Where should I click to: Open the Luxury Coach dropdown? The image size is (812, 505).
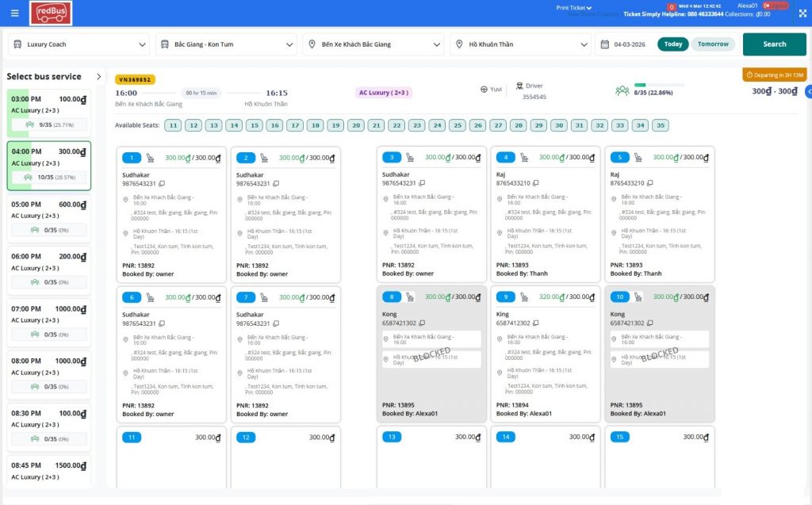pos(79,44)
